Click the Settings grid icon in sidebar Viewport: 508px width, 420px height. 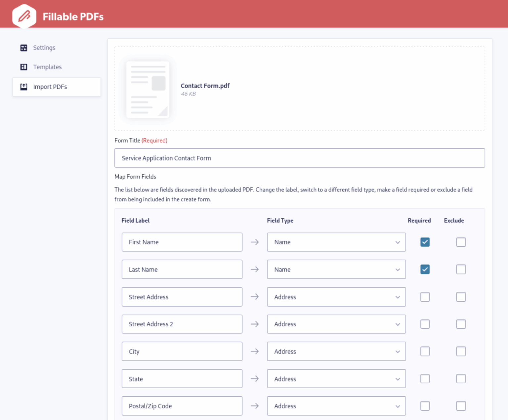tap(23, 48)
